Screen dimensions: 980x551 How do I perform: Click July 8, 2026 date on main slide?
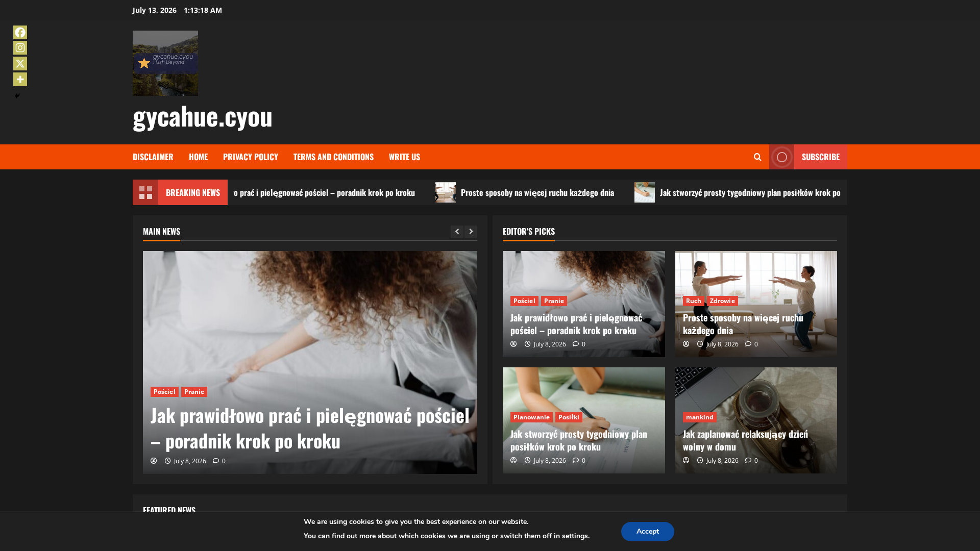[190, 461]
